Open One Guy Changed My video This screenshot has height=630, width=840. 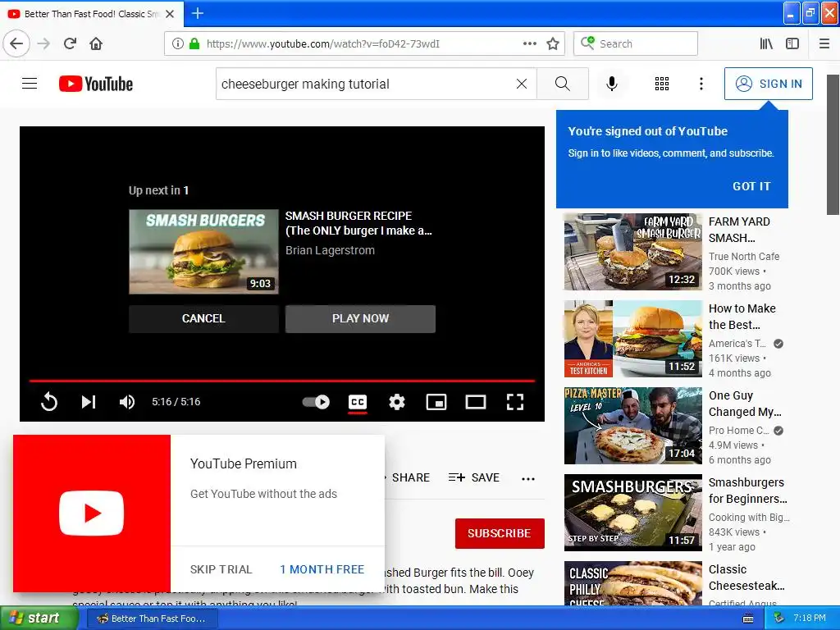(745, 404)
